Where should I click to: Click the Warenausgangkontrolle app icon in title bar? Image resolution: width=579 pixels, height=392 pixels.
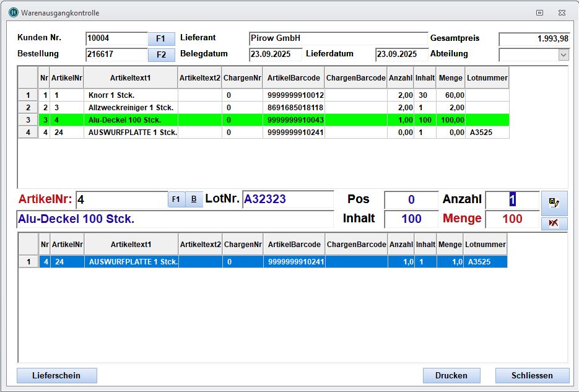13,12
